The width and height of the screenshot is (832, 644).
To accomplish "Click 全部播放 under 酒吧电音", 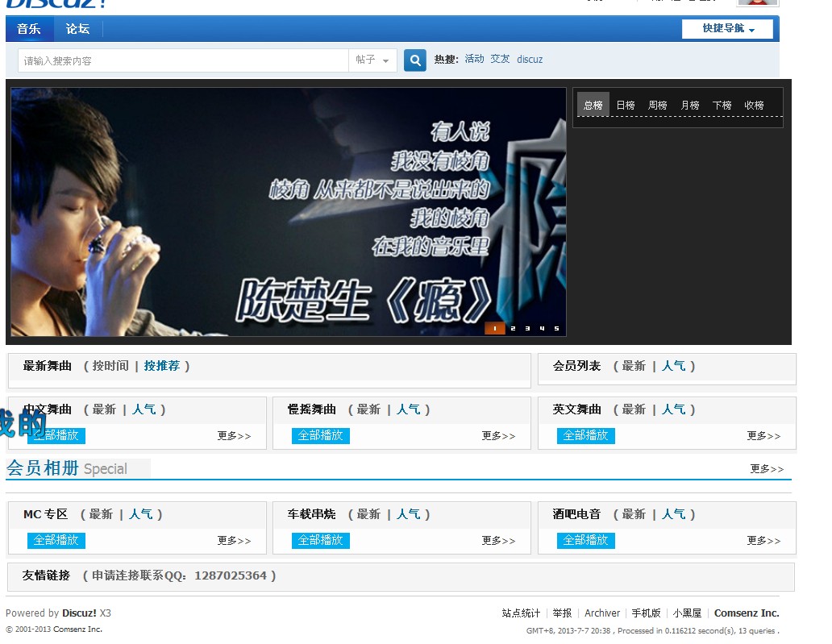I will pyautogui.click(x=586, y=540).
